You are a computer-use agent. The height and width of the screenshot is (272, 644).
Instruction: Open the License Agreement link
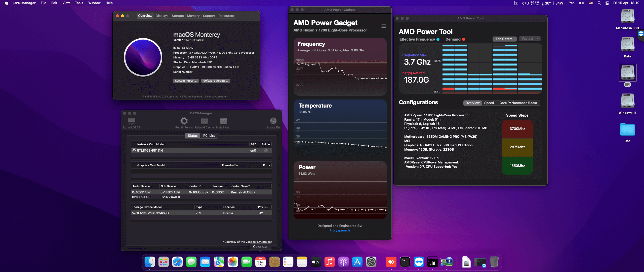216,97
